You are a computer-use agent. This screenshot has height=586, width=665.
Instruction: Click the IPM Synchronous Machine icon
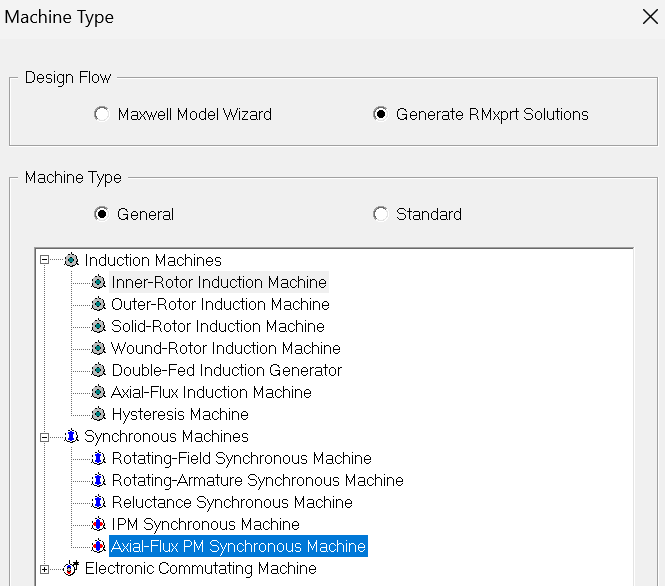98,525
